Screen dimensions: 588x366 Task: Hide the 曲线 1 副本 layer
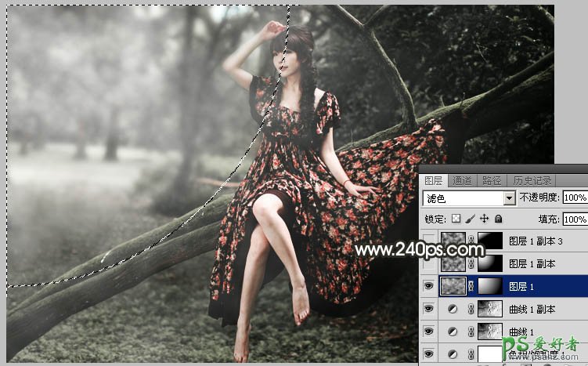point(427,310)
